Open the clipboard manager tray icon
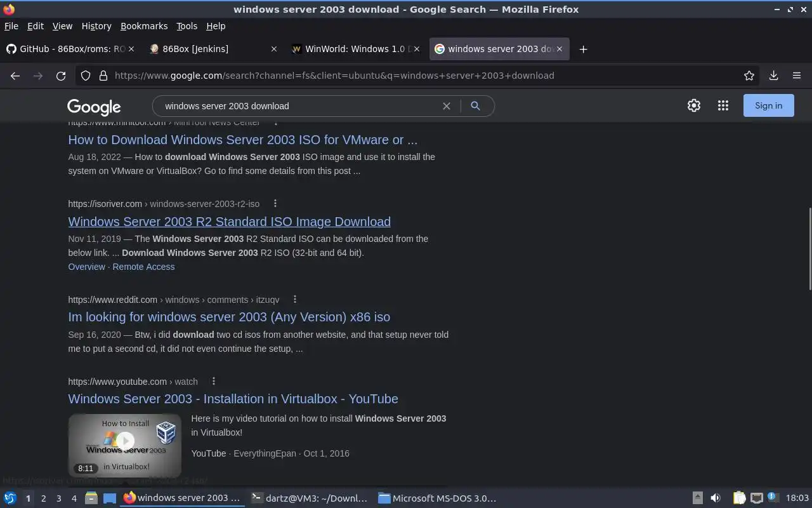 [739, 498]
